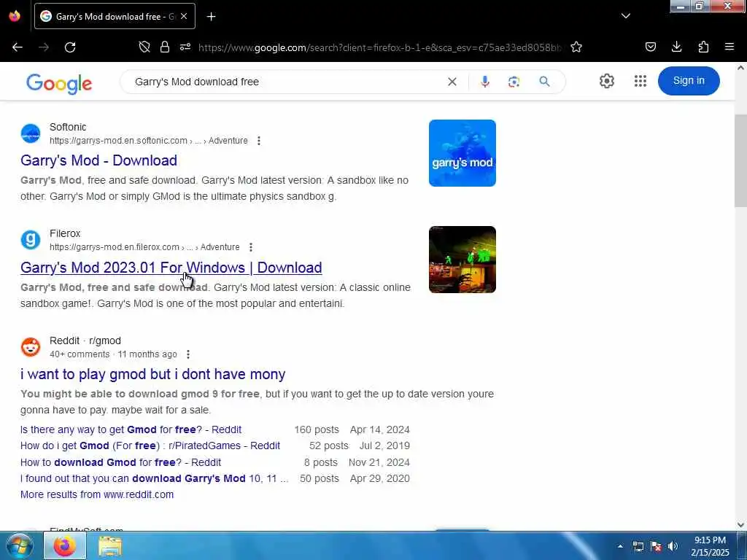The width and height of the screenshot is (747, 560).
Task: Click the scrollbar down arrow
Action: click(740, 525)
